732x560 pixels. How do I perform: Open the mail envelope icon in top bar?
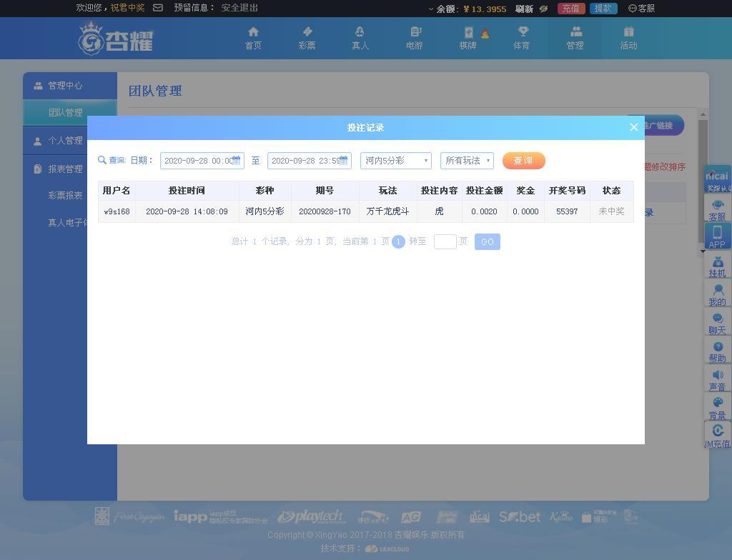pos(158,8)
